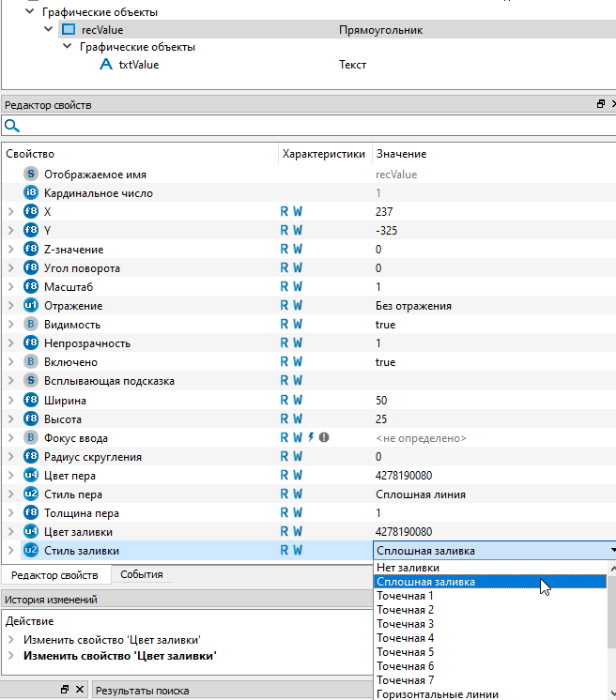Click the Цвет заливки value 4278190080
Screen dimensions: 616x700
click(403, 531)
